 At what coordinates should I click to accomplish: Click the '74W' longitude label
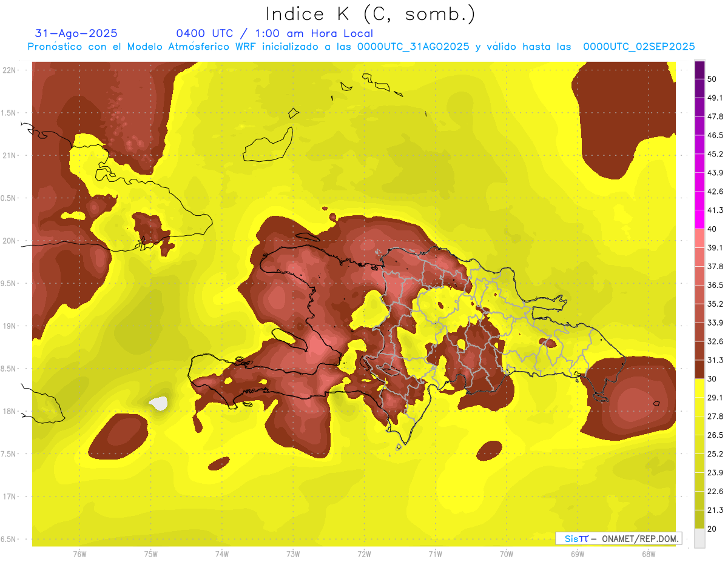click(x=221, y=554)
